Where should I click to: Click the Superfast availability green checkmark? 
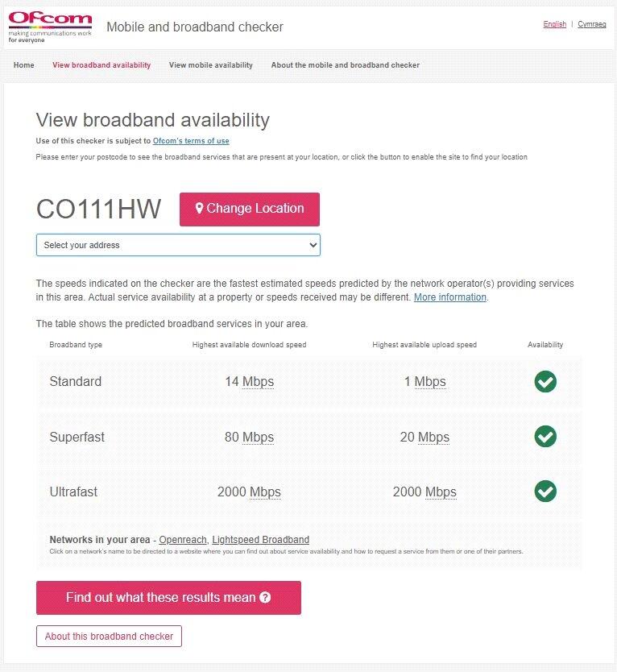[545, 437]
